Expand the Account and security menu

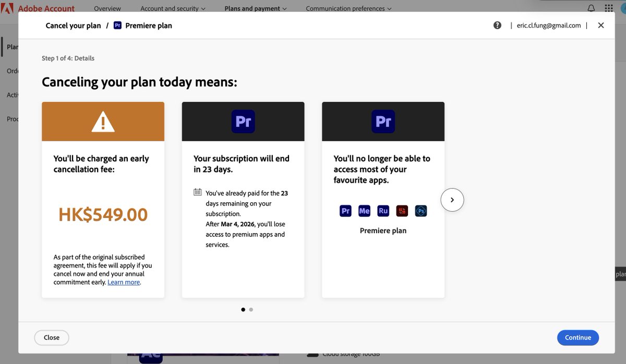(x=173, y=8)
